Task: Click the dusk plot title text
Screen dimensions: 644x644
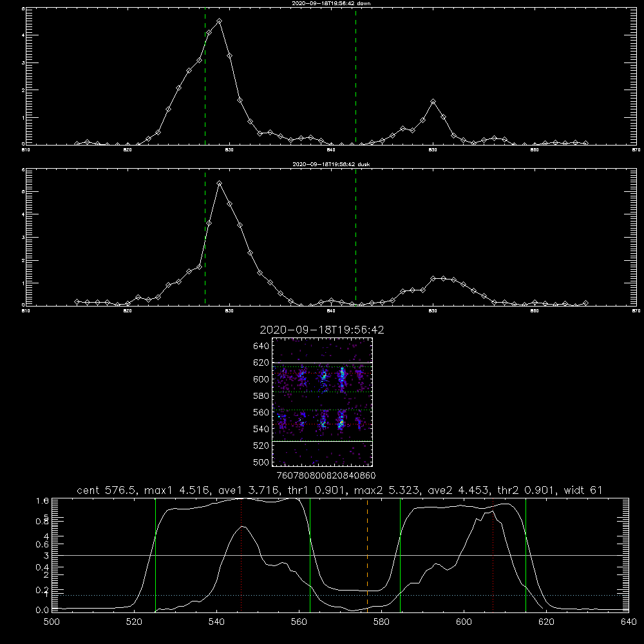Action: pos(331,164)
